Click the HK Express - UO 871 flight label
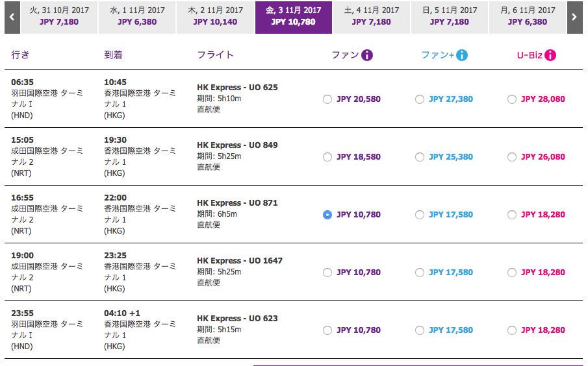Image resolution: width=588 pixels, height=366 pixels. point(237,203)
